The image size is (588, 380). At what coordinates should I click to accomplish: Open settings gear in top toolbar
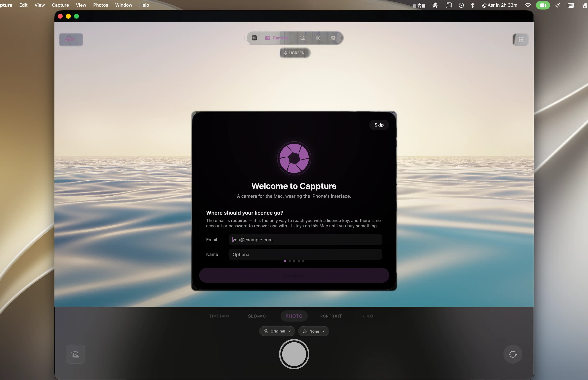coord(333,38)
